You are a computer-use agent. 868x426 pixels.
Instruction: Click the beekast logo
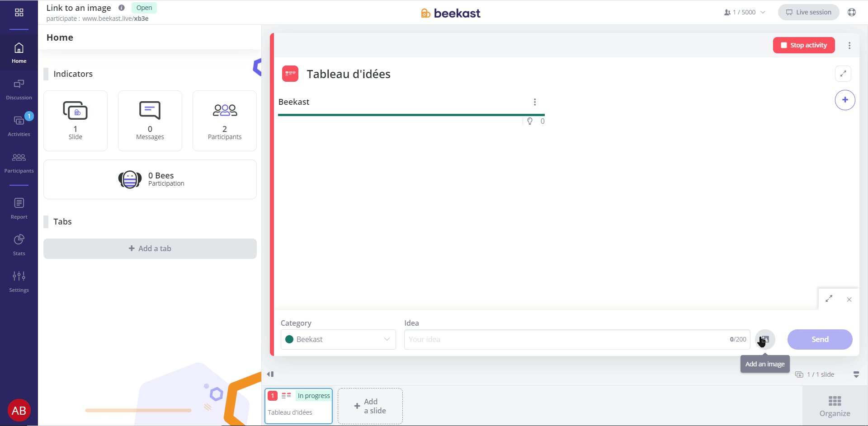point(451,13)
